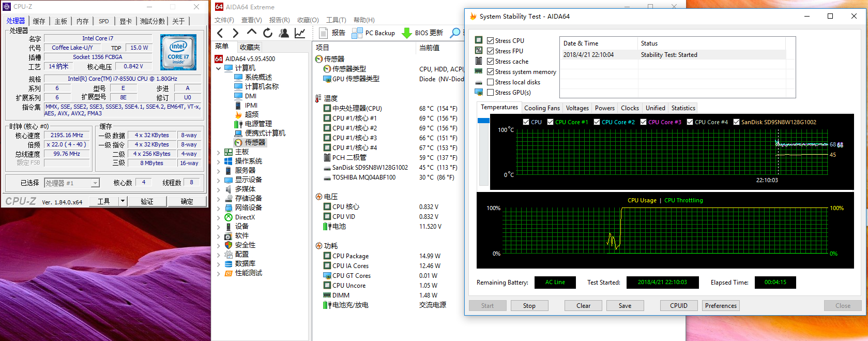Go forward in AIDA64 toolbar
This screenshot has height=341, width=868.
(236, 33)
